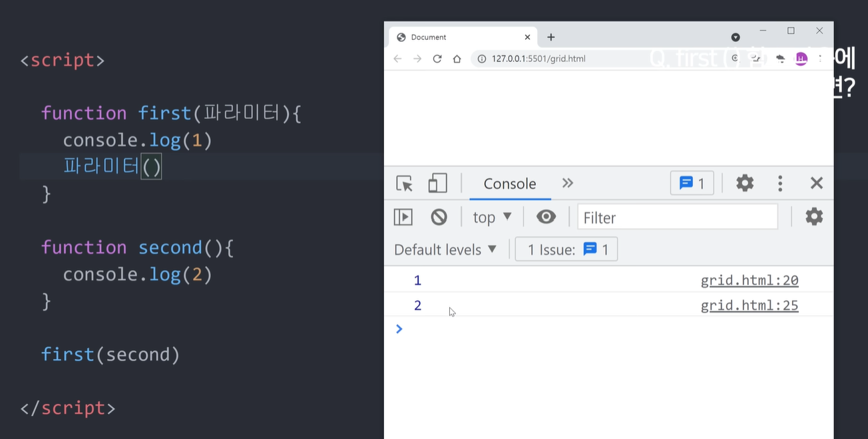Open the grid.html:25 source link
The width and height of the screenshot is (868, 439).
tap(750, 306)
